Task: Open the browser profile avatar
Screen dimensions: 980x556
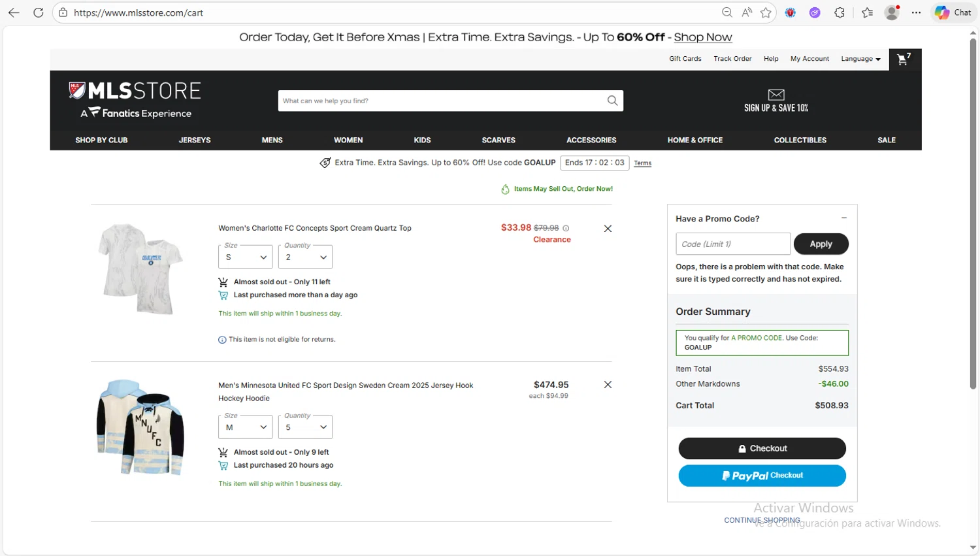Action: pyautogui.click(x=892, y=12)
